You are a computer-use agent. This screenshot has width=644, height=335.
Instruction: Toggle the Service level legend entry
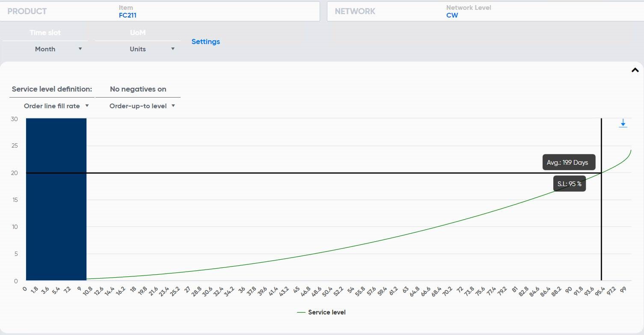point(326,312)
